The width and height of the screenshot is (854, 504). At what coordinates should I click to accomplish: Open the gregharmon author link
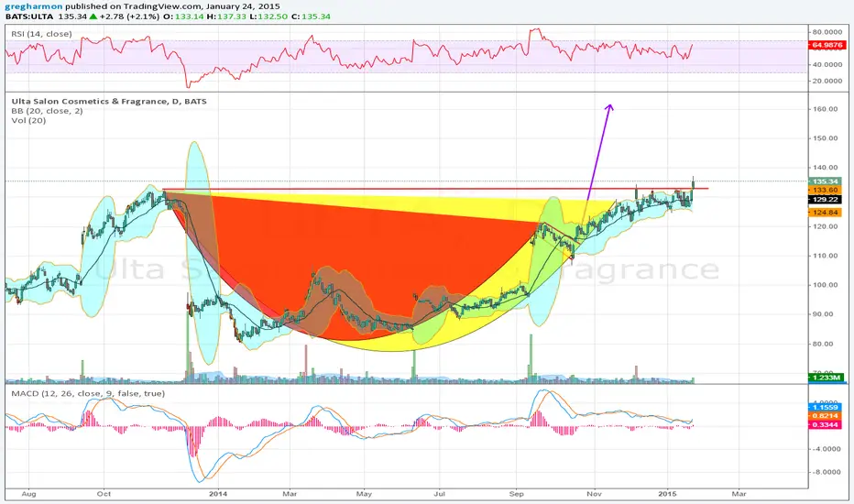(34, 6)
